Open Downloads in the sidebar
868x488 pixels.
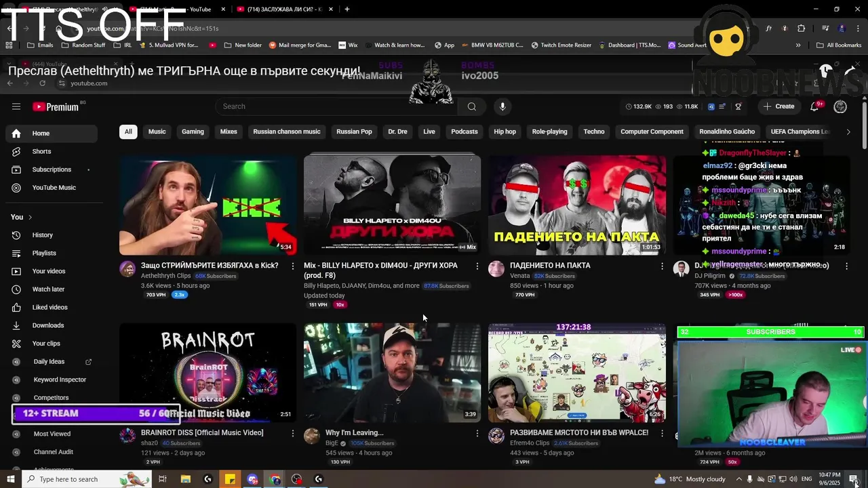click(x=51, y=325)
